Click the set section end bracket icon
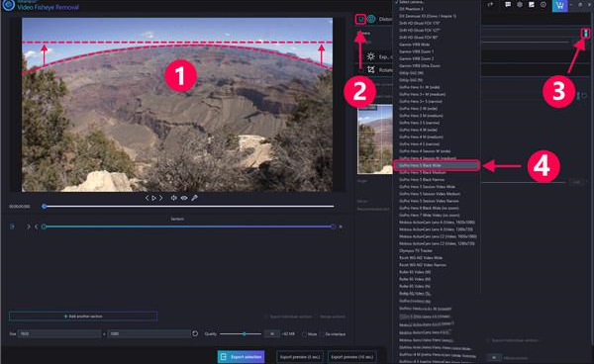The width and height of the screenshot is (594, 364). [36, 227]
